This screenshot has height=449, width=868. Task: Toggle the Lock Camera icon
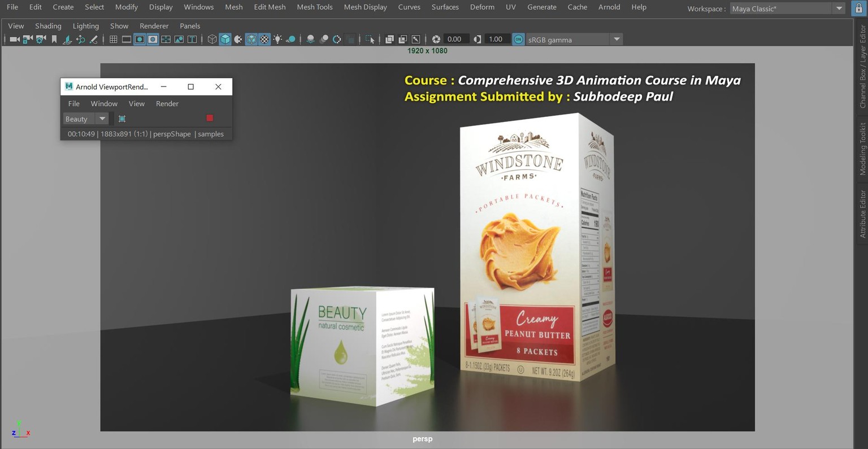(27, 40)
